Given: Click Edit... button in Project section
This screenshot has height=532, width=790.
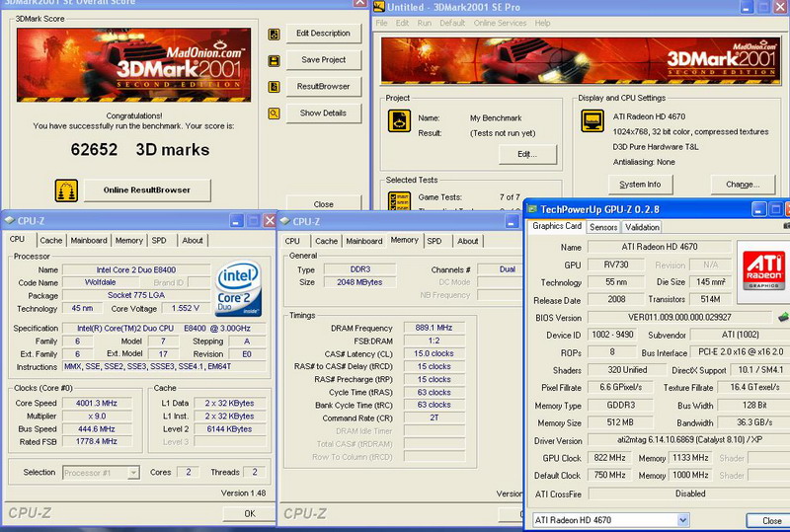Looking at the screenshot, I should [x=527, y=154].
